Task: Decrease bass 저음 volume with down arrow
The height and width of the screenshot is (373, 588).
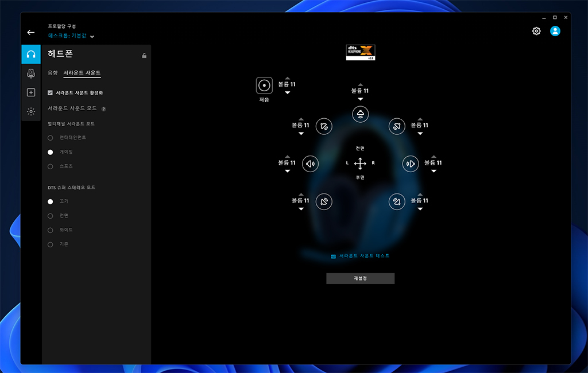Action: [x=287, y=92]
